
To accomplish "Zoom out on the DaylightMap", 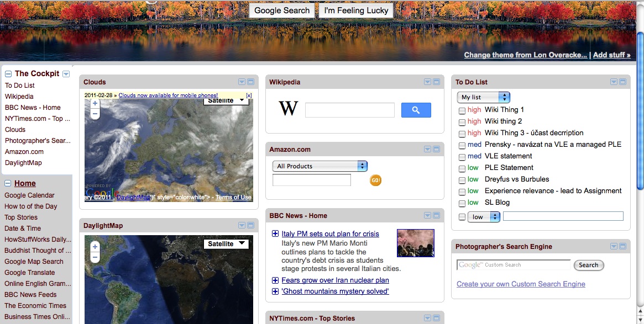I will [95, 257].
